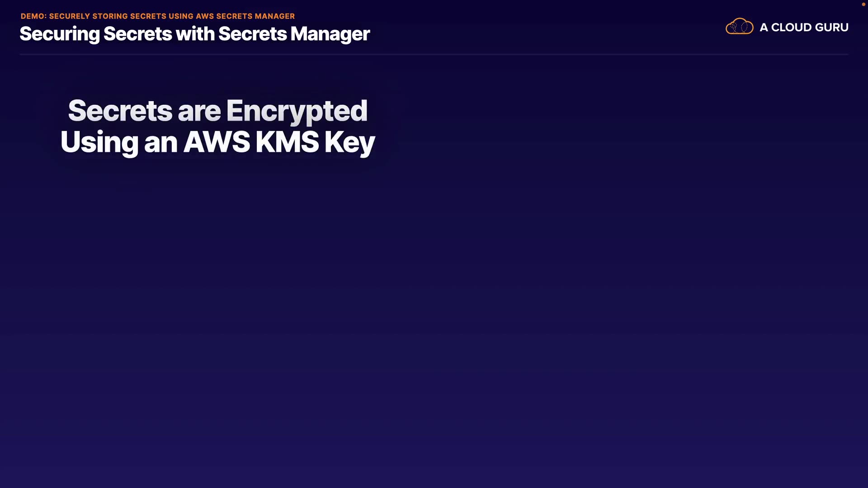Click the word "KMS" in the main heading

287,142
